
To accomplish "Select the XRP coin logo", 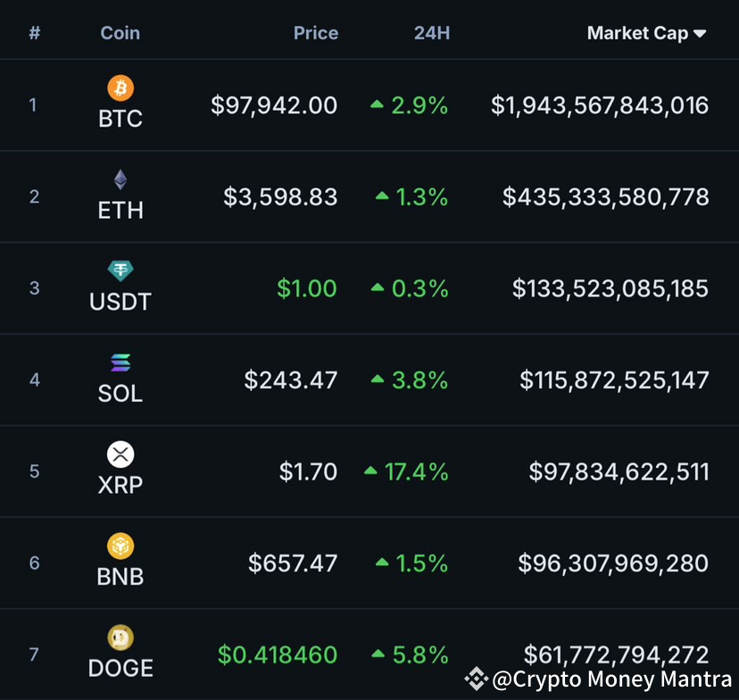I will [x=120, y=453].
